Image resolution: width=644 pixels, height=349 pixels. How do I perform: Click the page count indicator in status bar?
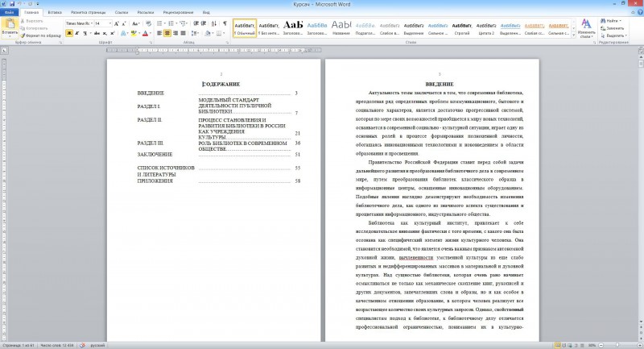(18, 345)
